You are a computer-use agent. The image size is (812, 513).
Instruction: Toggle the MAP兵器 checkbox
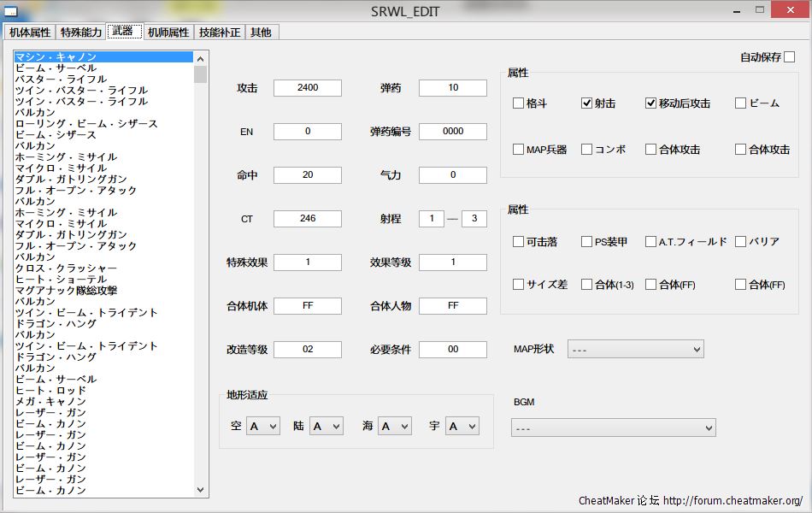pos(518,150)
